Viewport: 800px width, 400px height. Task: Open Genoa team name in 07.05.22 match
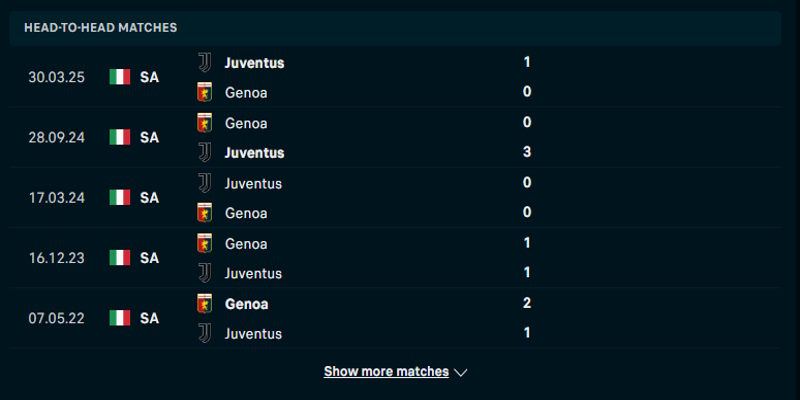coord(246,304)
